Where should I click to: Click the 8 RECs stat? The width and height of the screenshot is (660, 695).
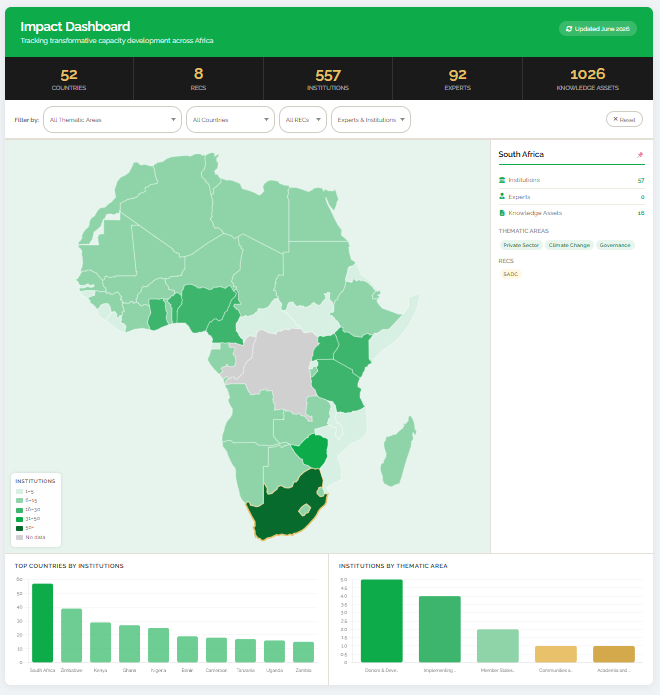[x=198, y=78]
